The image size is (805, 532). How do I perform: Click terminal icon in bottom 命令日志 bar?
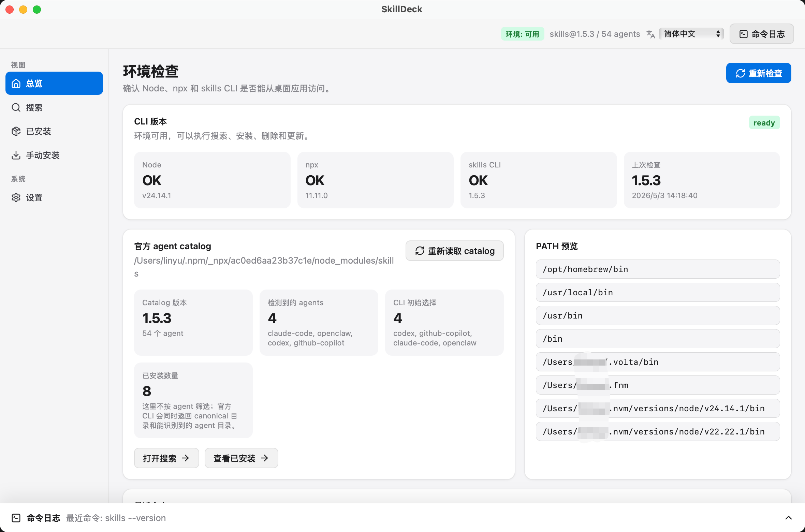click(16, 518)
